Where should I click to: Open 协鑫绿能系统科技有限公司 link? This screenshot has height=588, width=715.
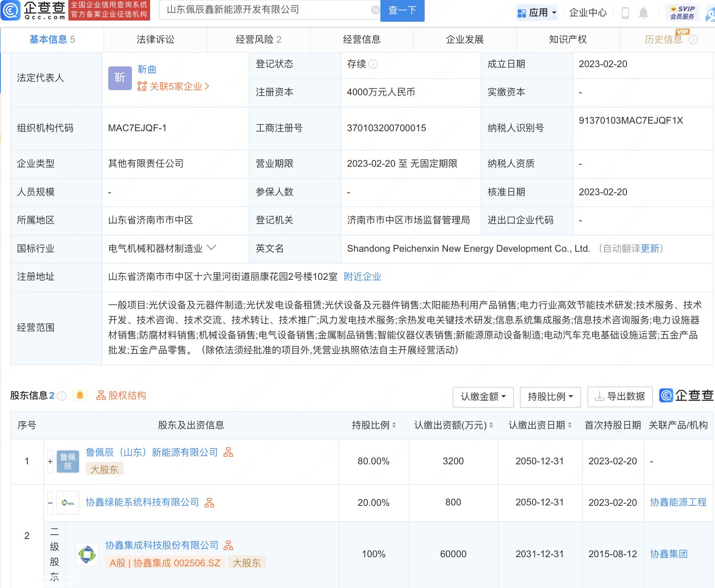[x=142, y=502]
